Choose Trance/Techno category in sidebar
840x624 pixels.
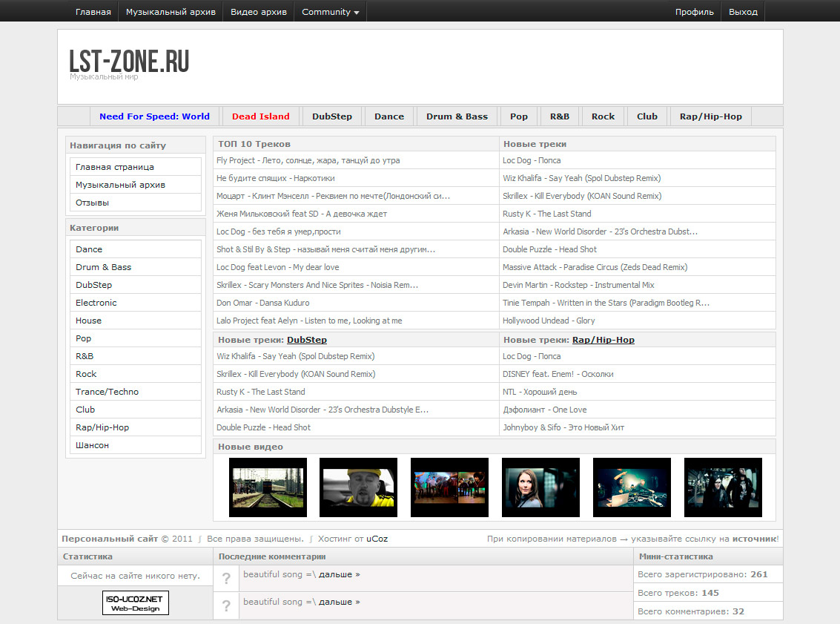107,392
